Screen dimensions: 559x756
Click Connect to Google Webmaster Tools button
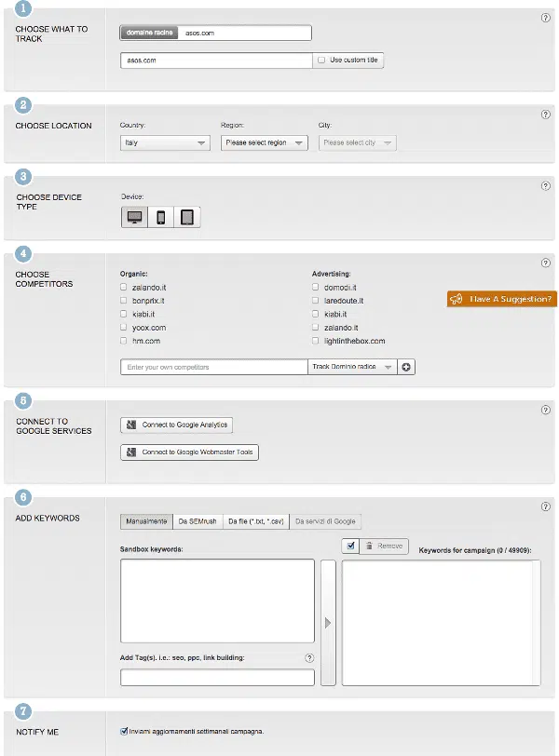point(189,452)
